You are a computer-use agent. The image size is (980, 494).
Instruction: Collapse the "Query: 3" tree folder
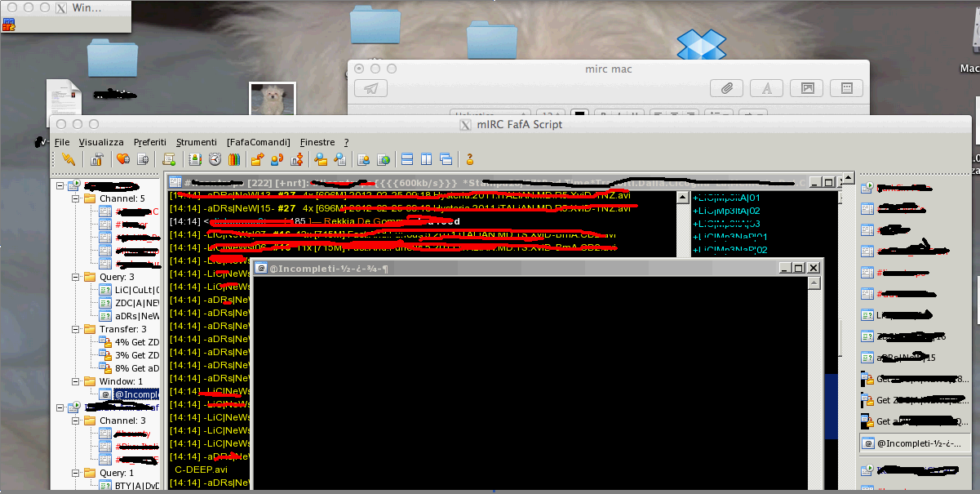tap(76, 277)
